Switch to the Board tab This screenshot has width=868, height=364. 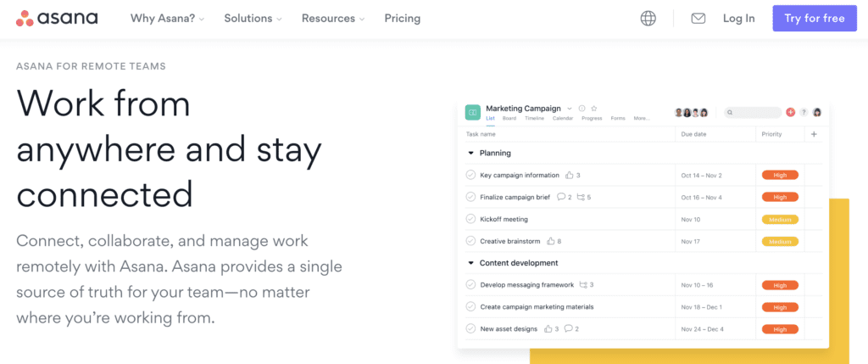[509, 119]
